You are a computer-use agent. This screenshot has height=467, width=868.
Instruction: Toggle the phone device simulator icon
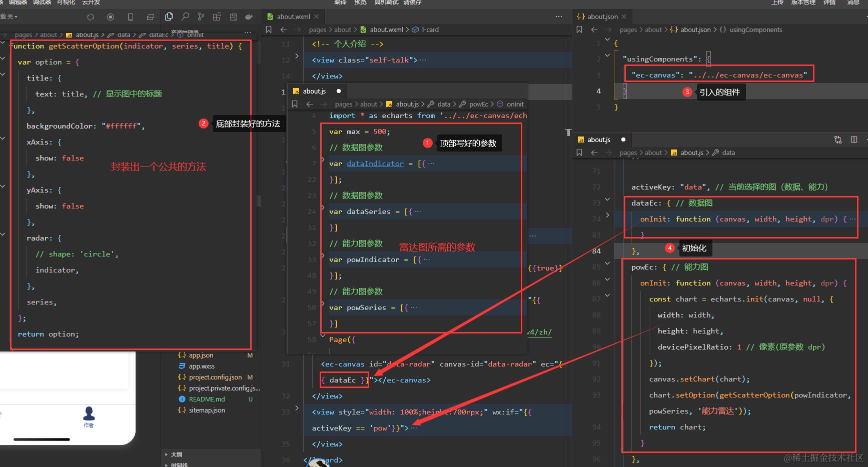tap(131, 17)
